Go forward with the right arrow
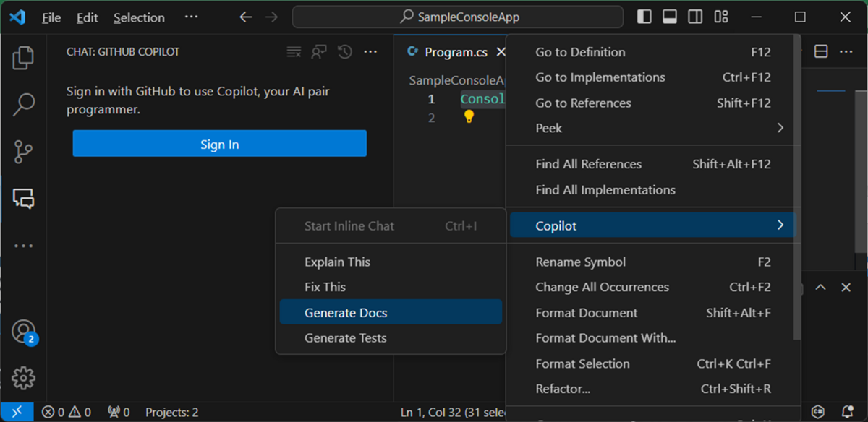The height and width of the screenshot is (422, 868). [x=271, y=17]
